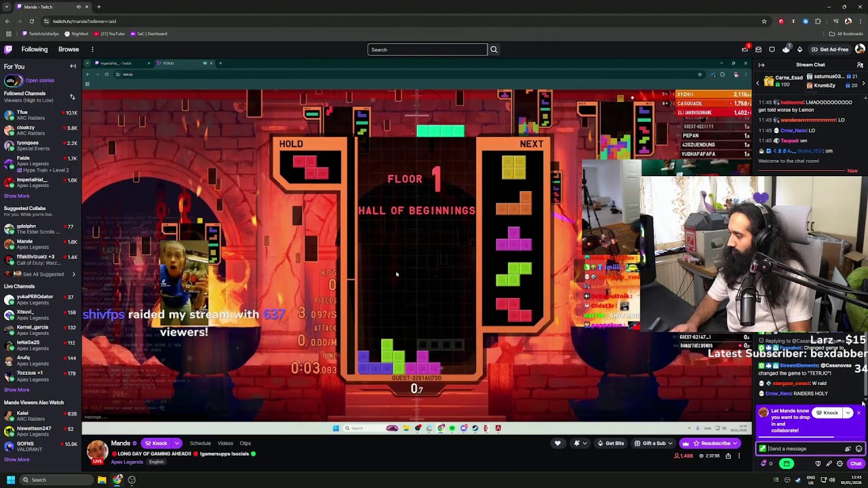Expand Knock dropdown next to channel name
The image size is (868, 488).
point(177,443)
